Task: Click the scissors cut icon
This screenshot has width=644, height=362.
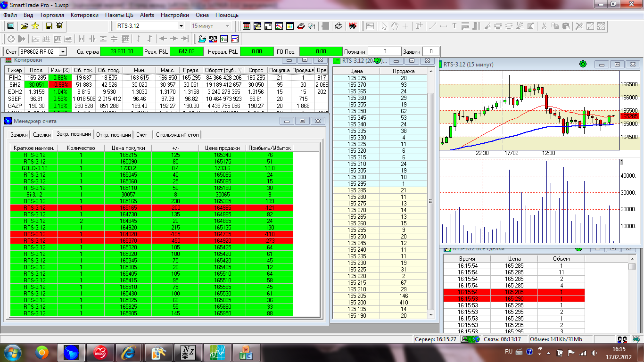Action: 544,26
